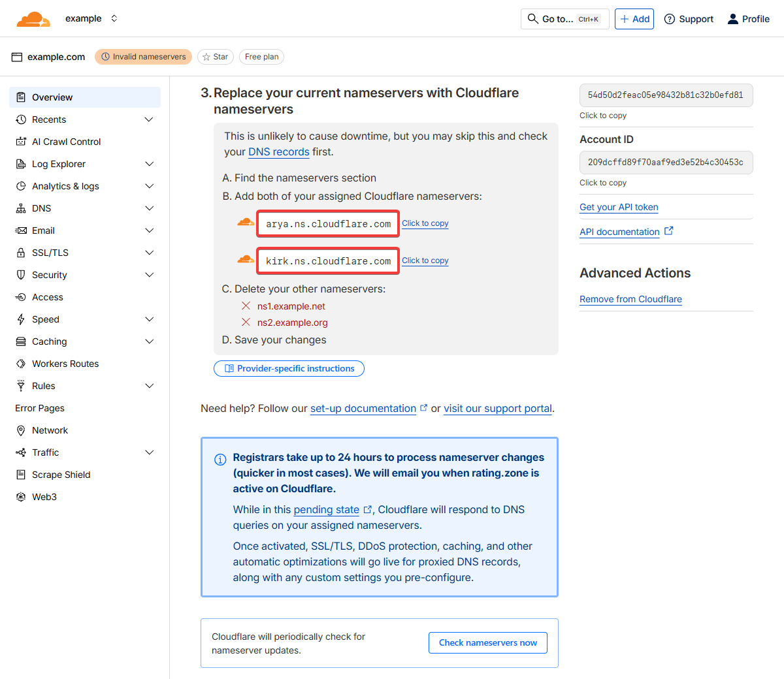Viewport: 784px width, 679px height.
Task: Click Check nameservers now button
Action: (487, 642)
